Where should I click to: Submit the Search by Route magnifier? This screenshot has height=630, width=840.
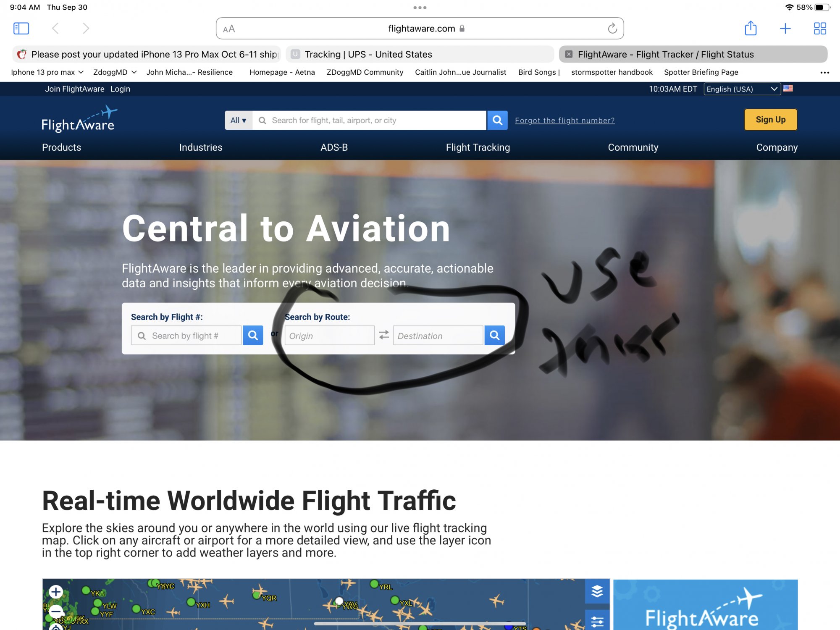coord(494,335)
